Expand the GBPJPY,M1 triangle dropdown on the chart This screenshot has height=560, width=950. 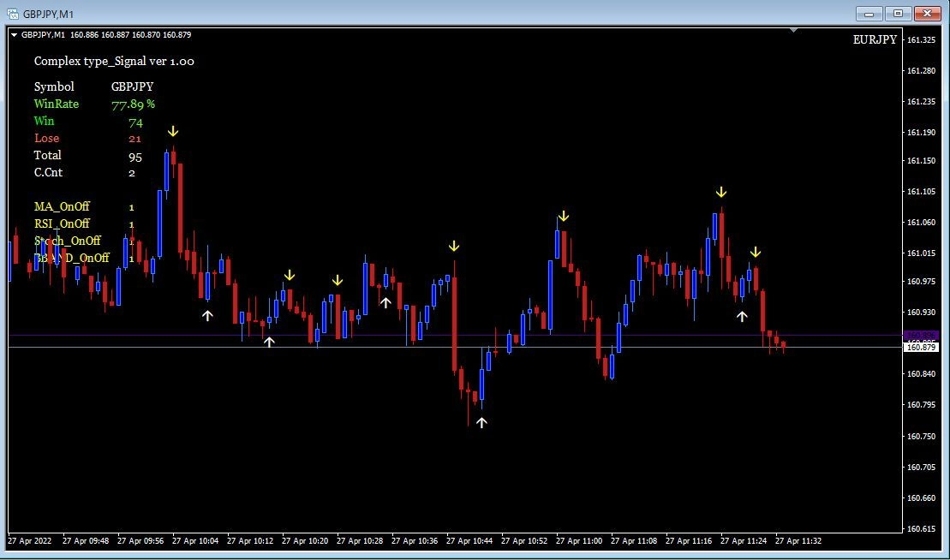click(x=14, y=35)
